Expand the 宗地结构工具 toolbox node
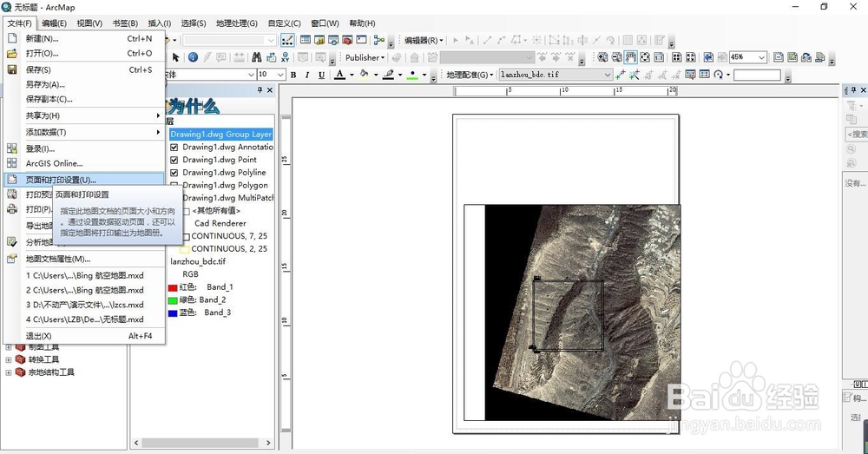Viewport: 868px width, 454px height. tap(9, 372)
